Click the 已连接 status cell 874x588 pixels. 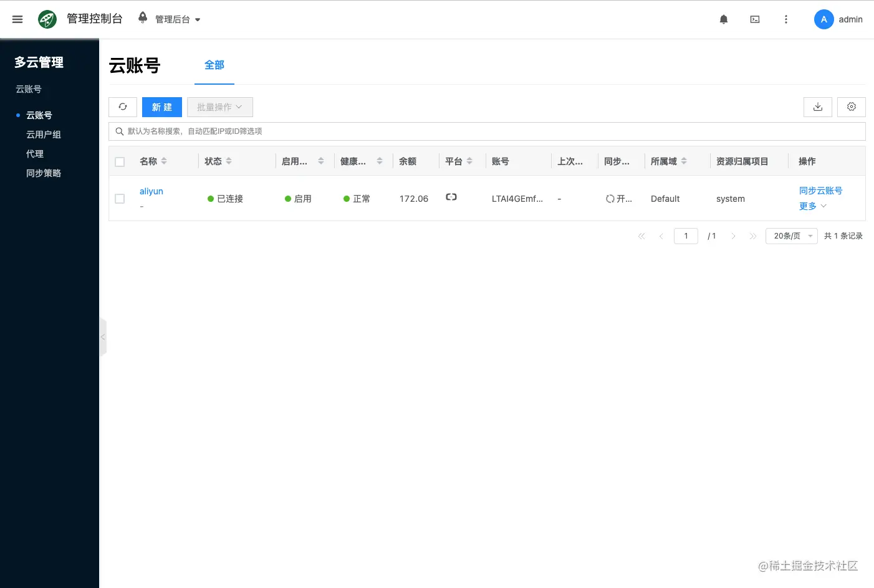point(225,199)
